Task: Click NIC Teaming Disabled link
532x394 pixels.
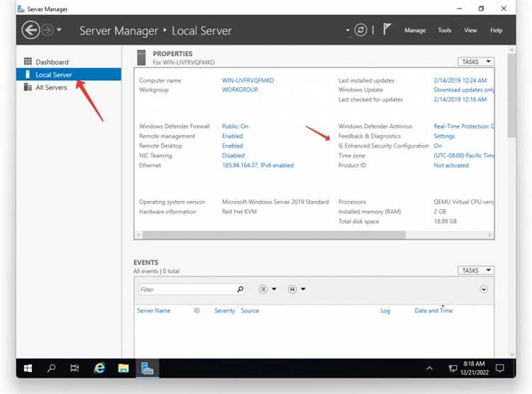Action: (x=233, y=155)
